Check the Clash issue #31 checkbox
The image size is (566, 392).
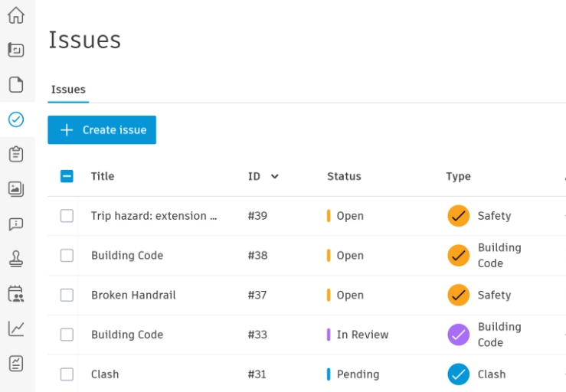point(67,374)
